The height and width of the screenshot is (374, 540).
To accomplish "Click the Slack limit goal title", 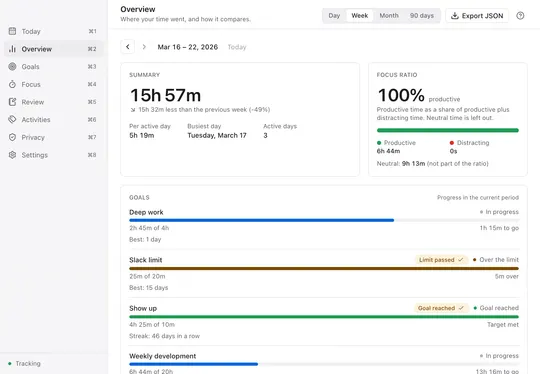I will [x=146, y=260].
